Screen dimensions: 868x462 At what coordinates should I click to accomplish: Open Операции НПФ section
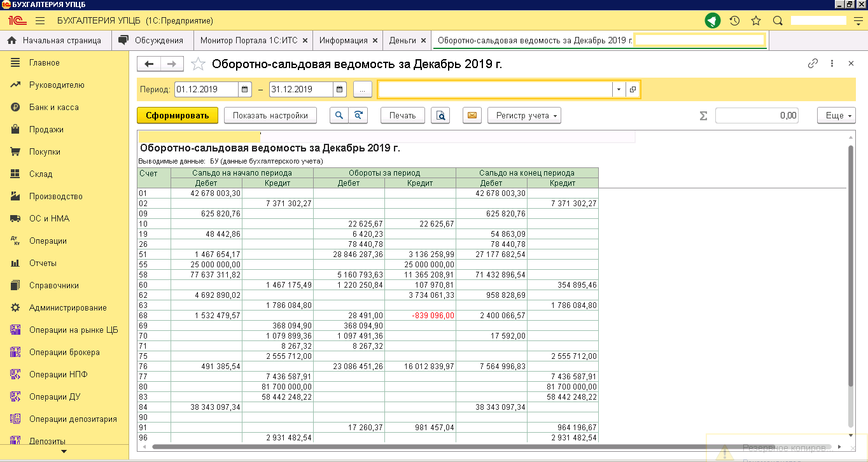(64, 374)
